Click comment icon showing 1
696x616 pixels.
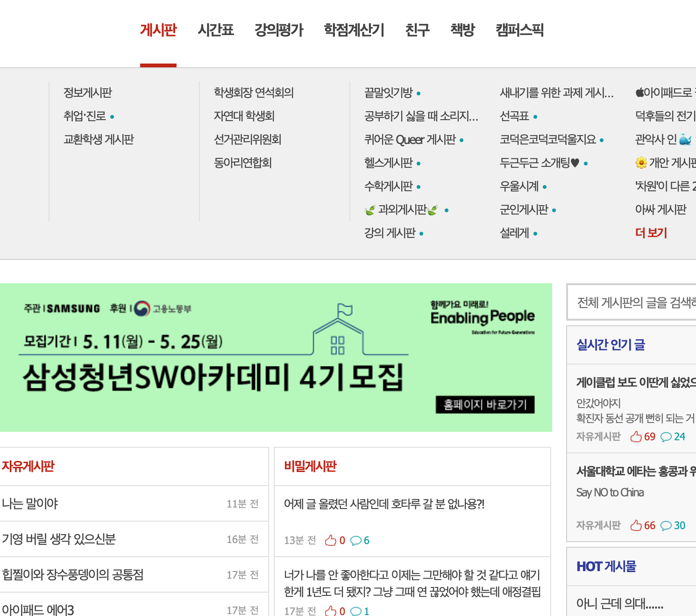[356, 611]
